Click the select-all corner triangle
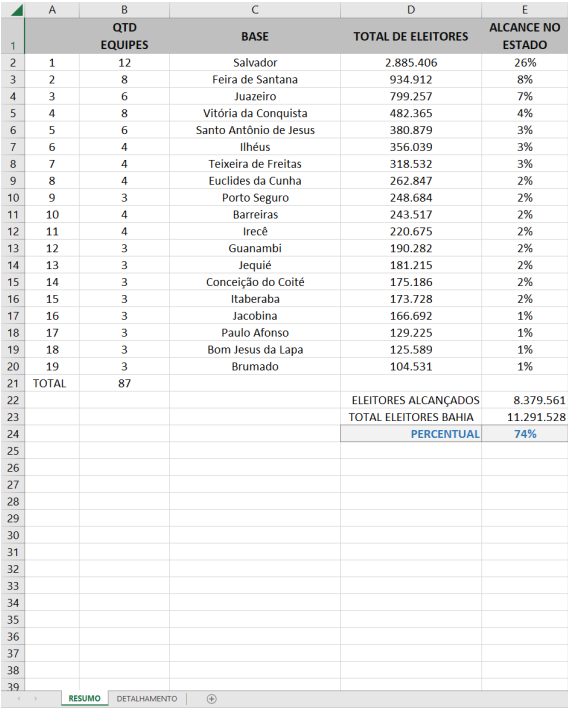 17,9
